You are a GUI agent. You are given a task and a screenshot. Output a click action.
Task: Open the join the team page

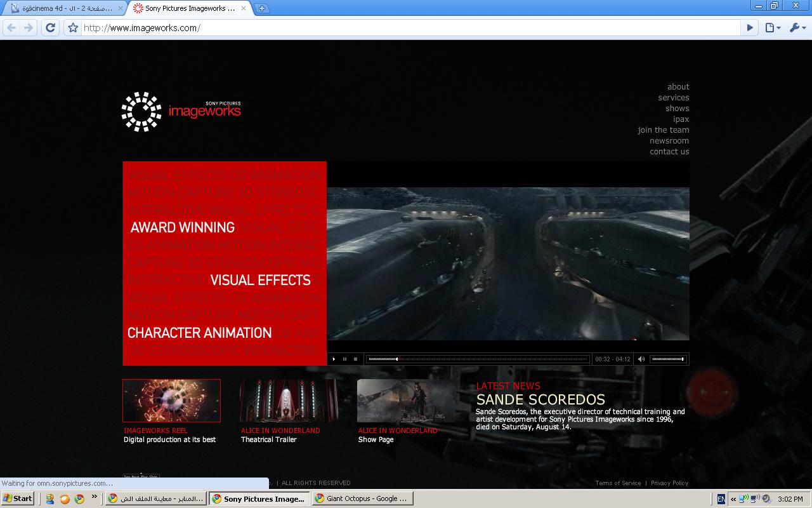pyautogui.click(x=663, y=130)
